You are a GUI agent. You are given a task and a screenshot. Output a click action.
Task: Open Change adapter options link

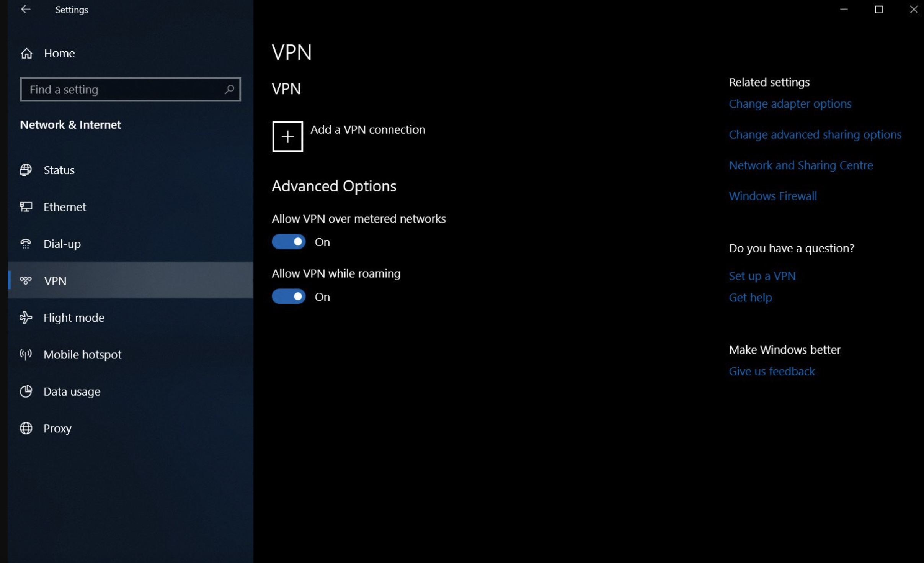(x=790, y=104)
